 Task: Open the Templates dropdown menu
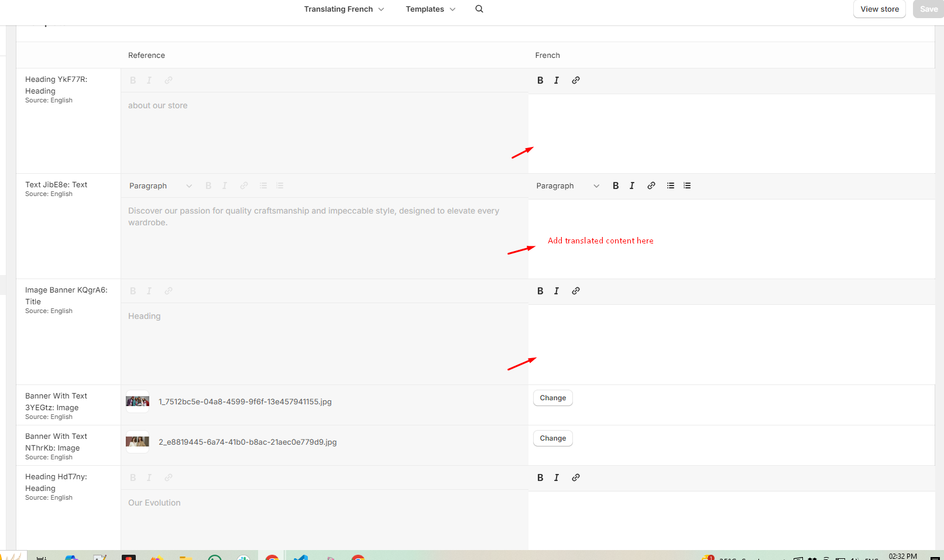[x=430, y=9]
